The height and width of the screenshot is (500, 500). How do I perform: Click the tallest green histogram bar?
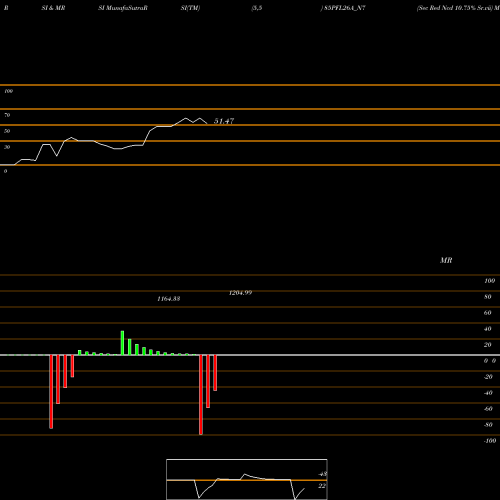pyautogui.click(x=122, y=343)
